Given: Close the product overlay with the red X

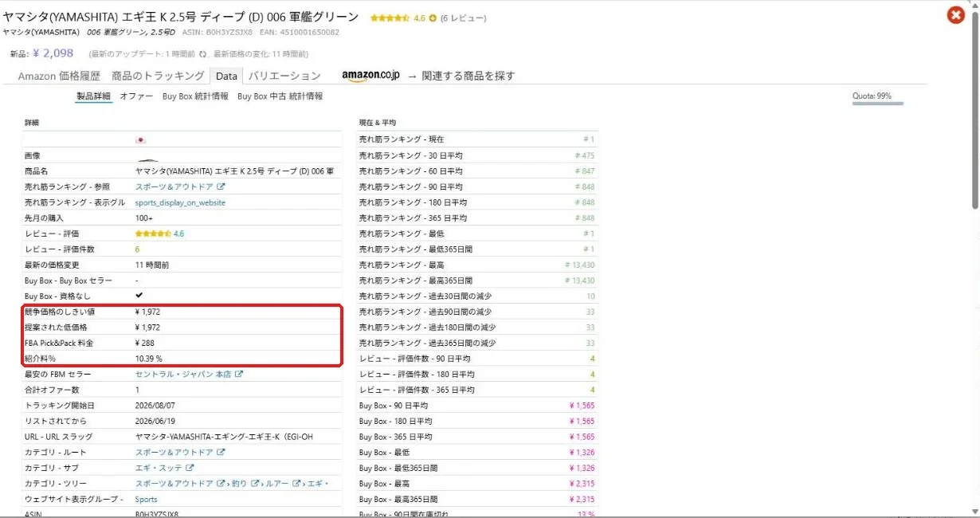Looking at the screenshot, I should [x=955, y=15].
